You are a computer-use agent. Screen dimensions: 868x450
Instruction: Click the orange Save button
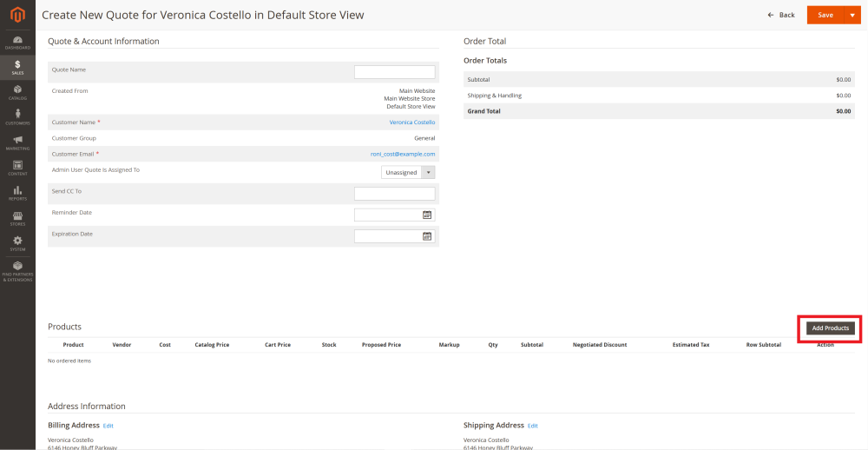tap(825, 15)
